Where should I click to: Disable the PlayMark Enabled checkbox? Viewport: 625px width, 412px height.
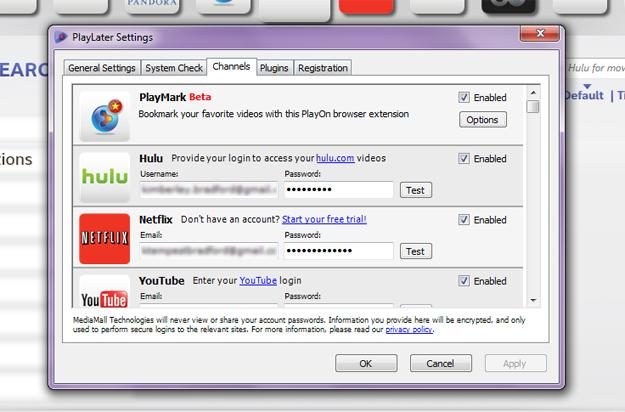[464, 97]
